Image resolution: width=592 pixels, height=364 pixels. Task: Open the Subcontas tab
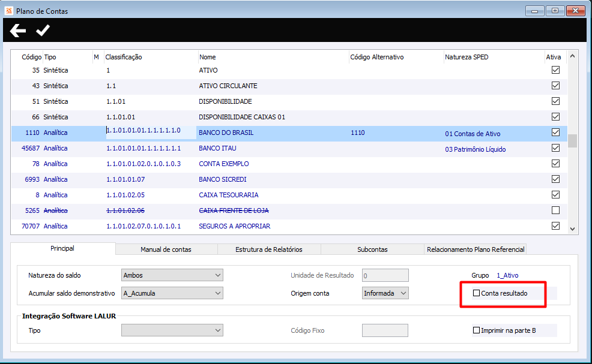click(x=372, y=249)
